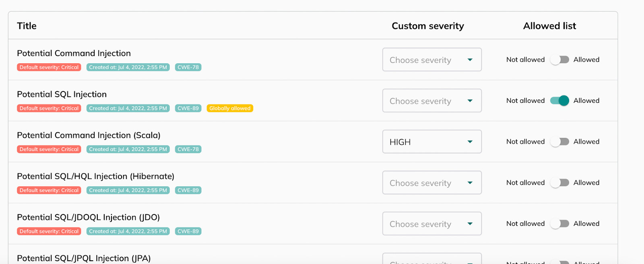Open severity dropdown for Potential SQL Injection

pyautogui.click(x=431, y=101)
